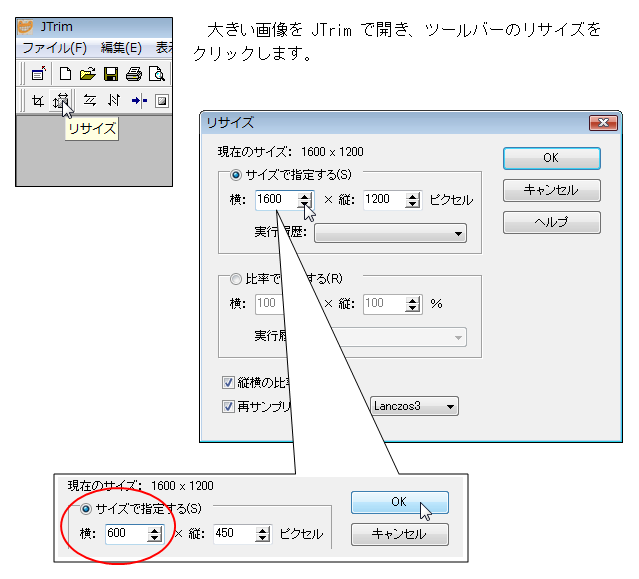Click the ヘルプ button in the Resize dialog
This screenshot has width=639, height=579.
551,222
